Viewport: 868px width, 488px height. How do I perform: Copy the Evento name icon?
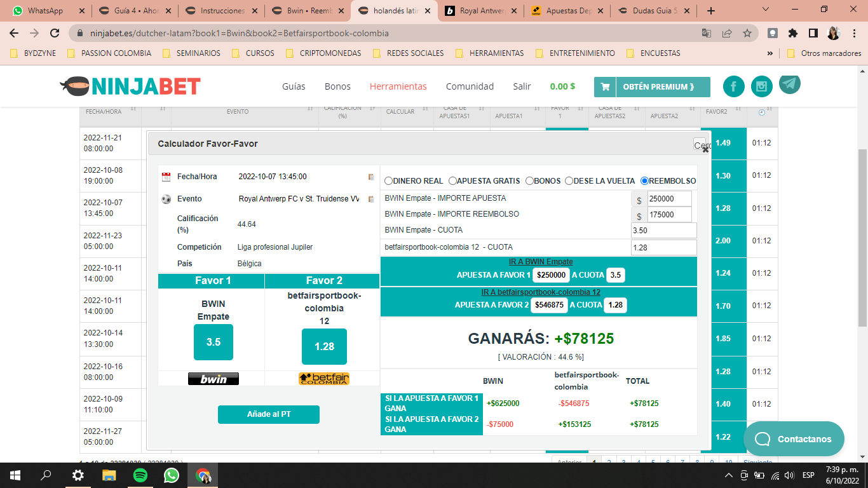[x=371, y=199]
